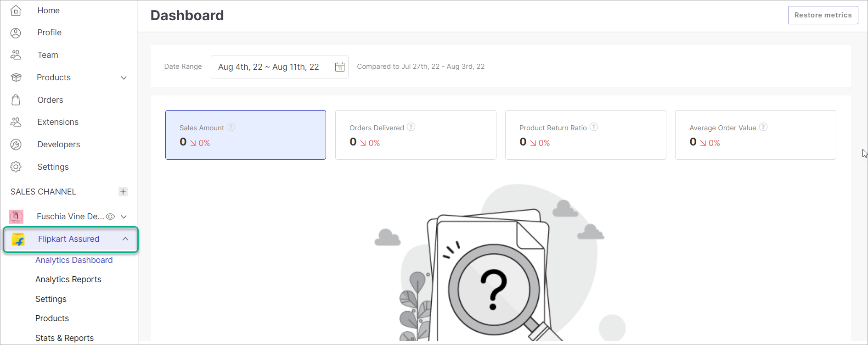868x345 pixels.
Task: Click the Home icon in sidebar
Action: (16, 10)
